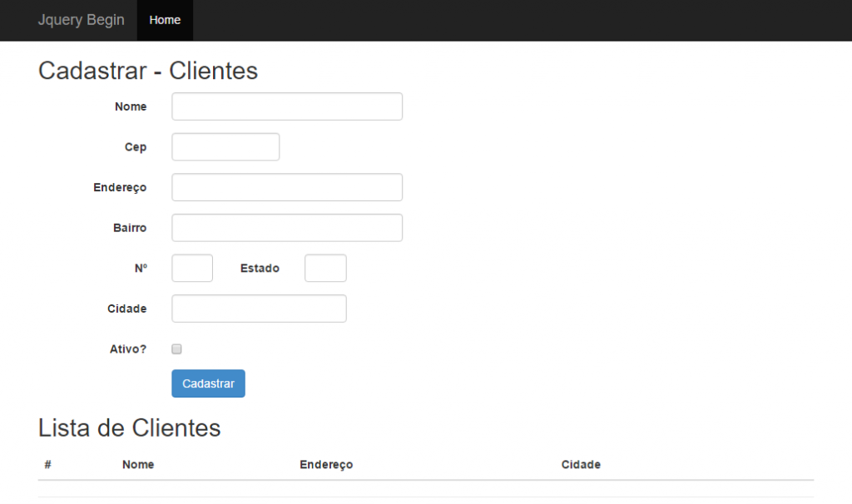
Task: Click the Endereço column header
Action: click(326, 465)
